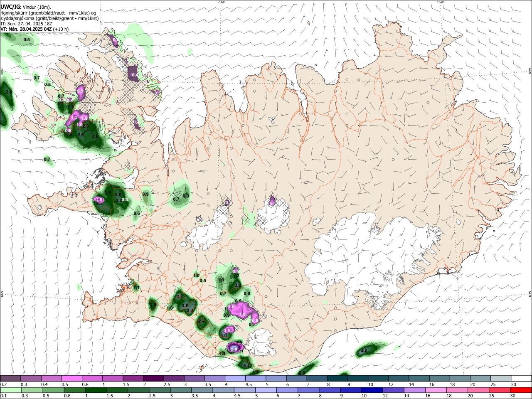532x399 pixels.
Task: Click the 15W longitude label
Action: click(x=440, y=2)
